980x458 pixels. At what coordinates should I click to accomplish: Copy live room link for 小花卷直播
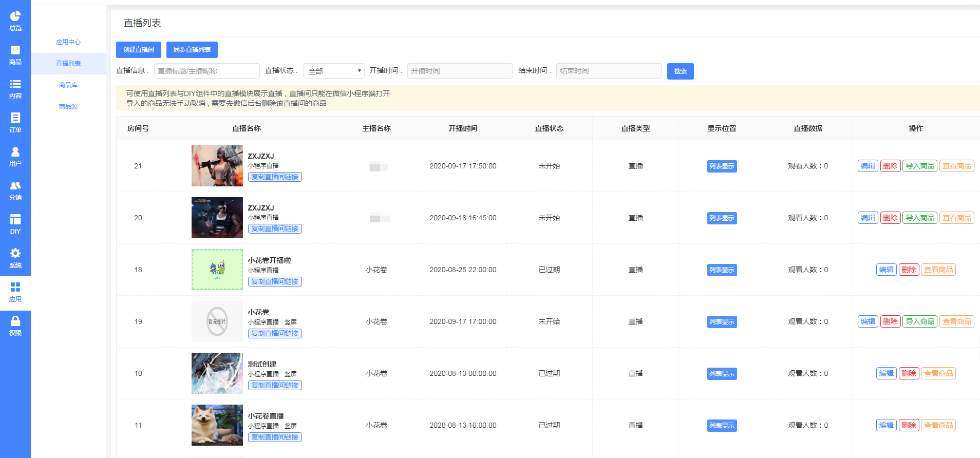click(x=275, y=437)
